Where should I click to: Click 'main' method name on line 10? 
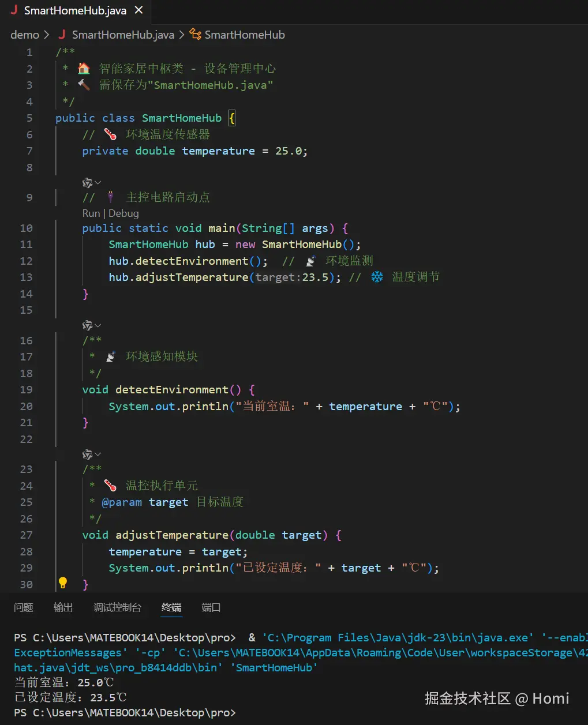(x=222, y=228)
